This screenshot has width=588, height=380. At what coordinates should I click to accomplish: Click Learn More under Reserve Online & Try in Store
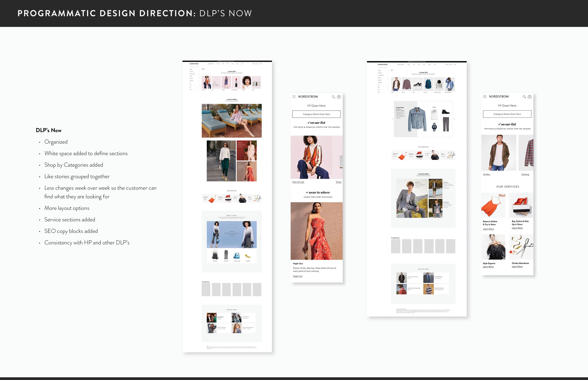488,229
